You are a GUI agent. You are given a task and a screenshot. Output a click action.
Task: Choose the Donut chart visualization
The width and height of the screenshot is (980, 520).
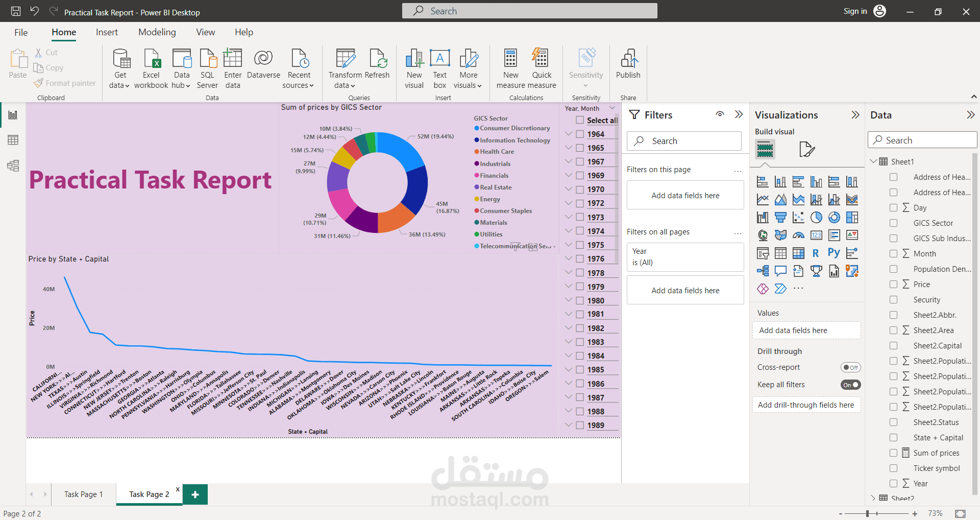[834, 218]
